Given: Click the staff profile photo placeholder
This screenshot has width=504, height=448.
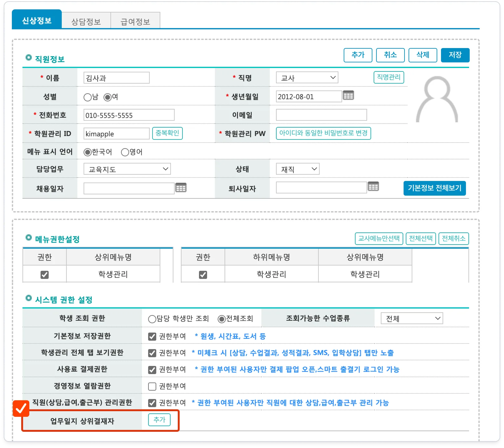Looking at the screenshot, I should point(436,99).
